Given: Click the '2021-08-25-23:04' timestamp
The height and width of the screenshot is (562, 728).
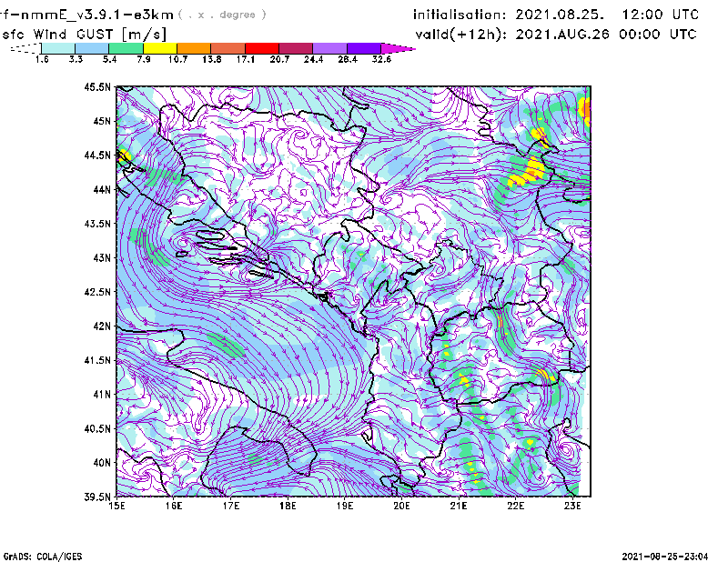Looking at the screenshot, I should (665, 557).
